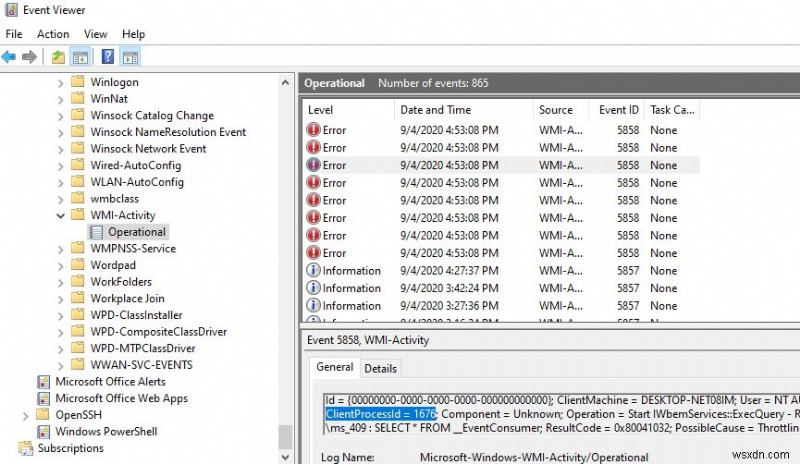Select the Wordpad folder icon

tap(78, 264)
